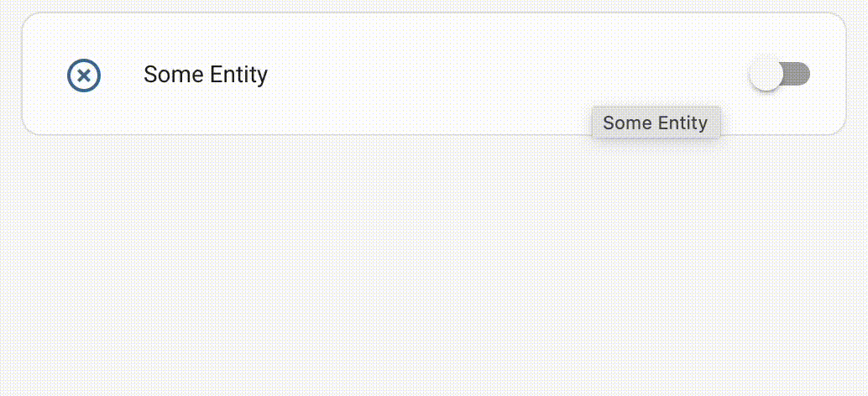Click the circled X icon beside Some Entity
This screenshot has height=396, width=868.
point(84,76)
